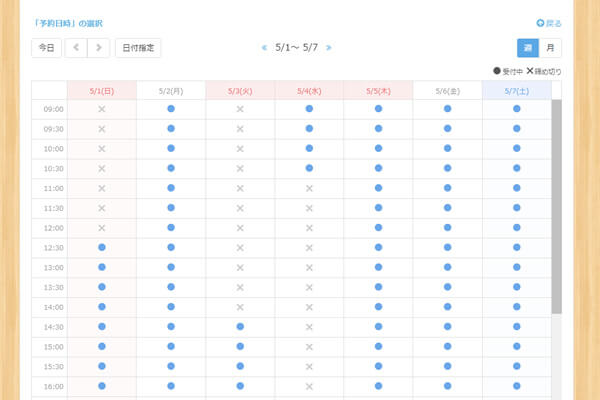600x400 pixels.
Task: Select available slot 5/3(火) at 14:30
Action: (240, 326)
